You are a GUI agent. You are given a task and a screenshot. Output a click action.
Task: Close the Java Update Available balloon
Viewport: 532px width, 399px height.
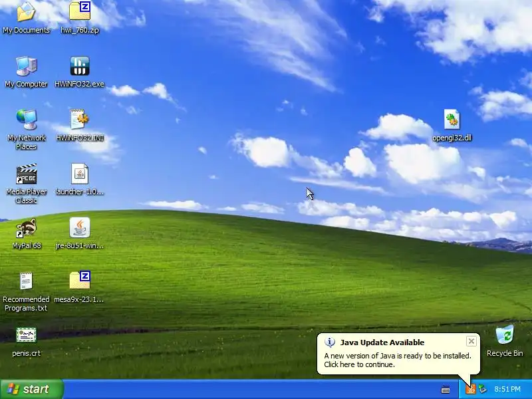[471, 341]
